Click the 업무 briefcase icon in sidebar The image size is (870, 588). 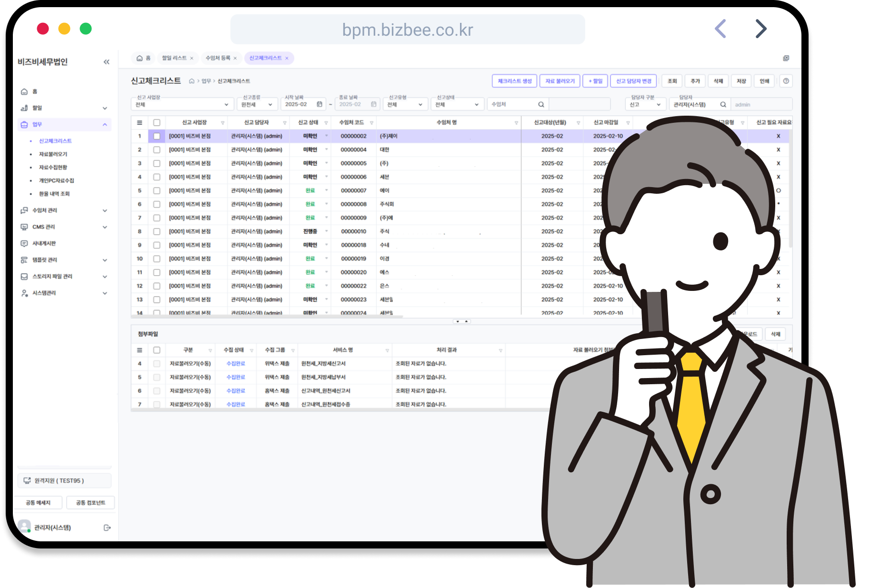[24, 125]
